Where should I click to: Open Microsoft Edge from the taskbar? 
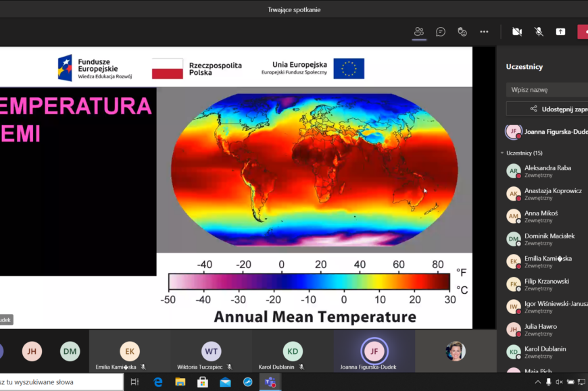tap(158, 382)
